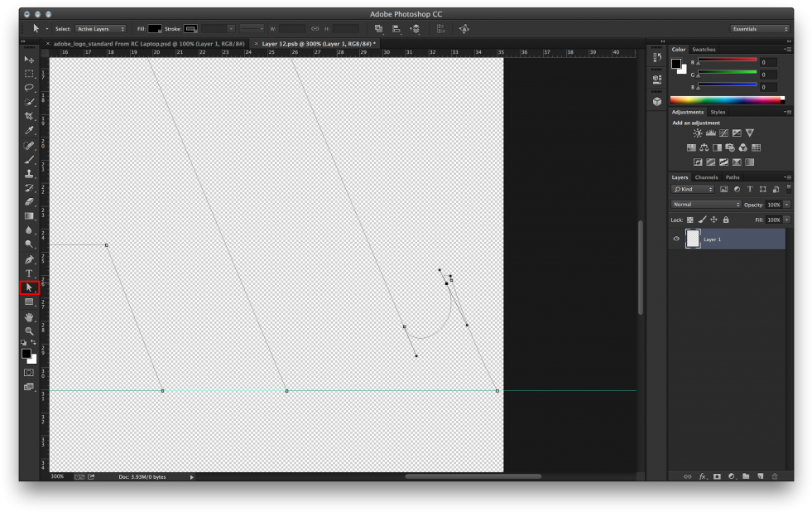The image size is (812, 512).
Task: Switch to the Channels tab
Action: coord(707,176)
